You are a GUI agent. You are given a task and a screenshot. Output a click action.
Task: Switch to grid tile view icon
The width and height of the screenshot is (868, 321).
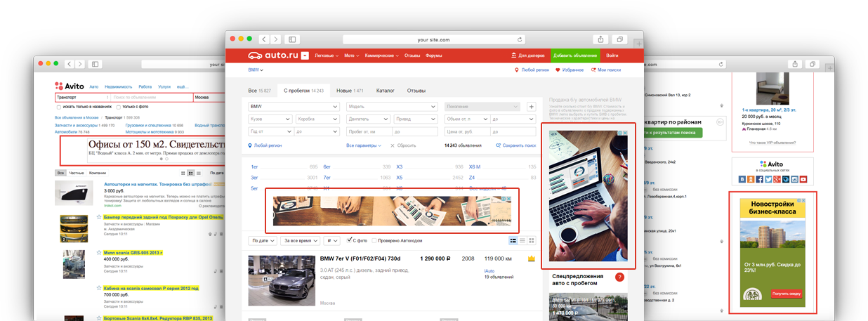532,240
